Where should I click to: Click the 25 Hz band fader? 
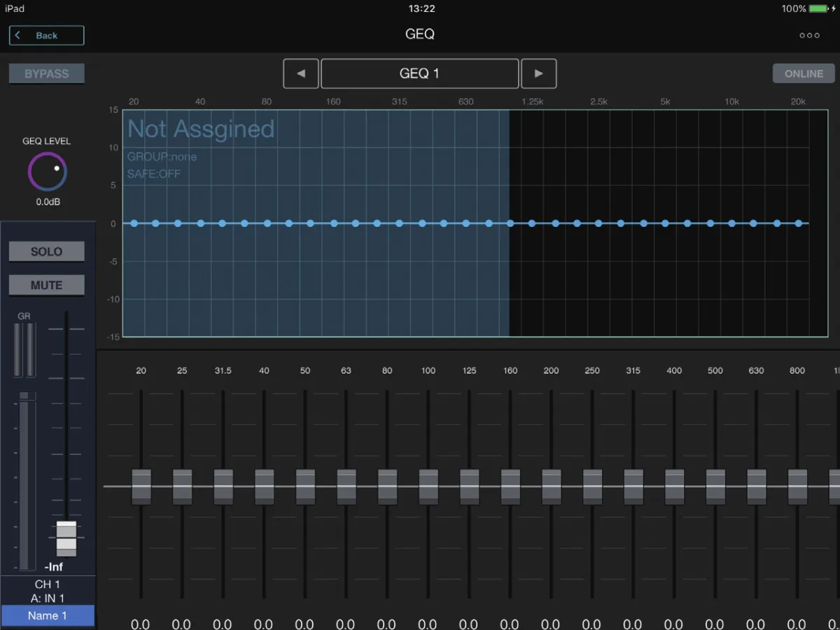(x=182, y=486)
